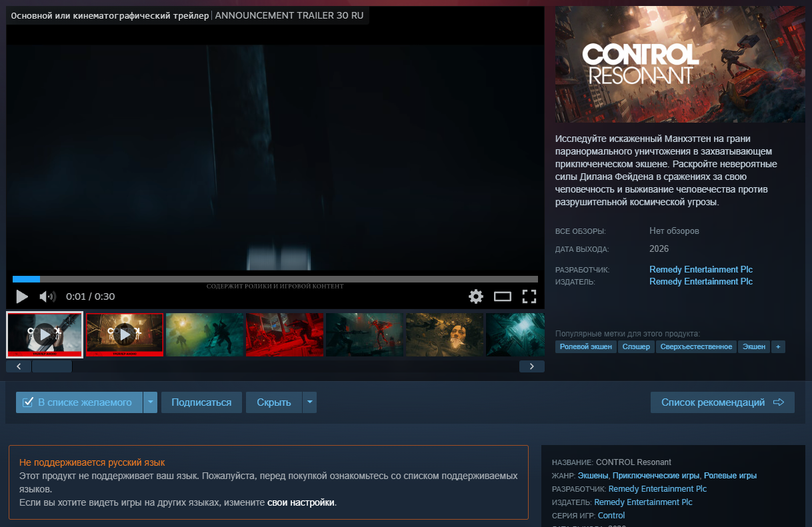Click the 'Нет обзоров' reviews text
Image resolution: width=812 pixels, height=527 pixels.
tap(674, 231)
